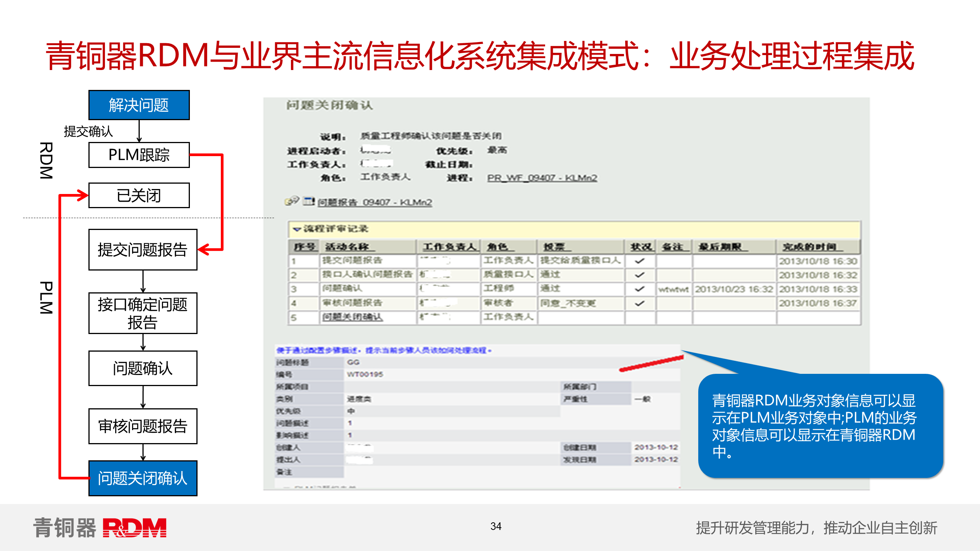
Task: Select the PLM跟踪 flowchart box
Action: coord(139,155)
